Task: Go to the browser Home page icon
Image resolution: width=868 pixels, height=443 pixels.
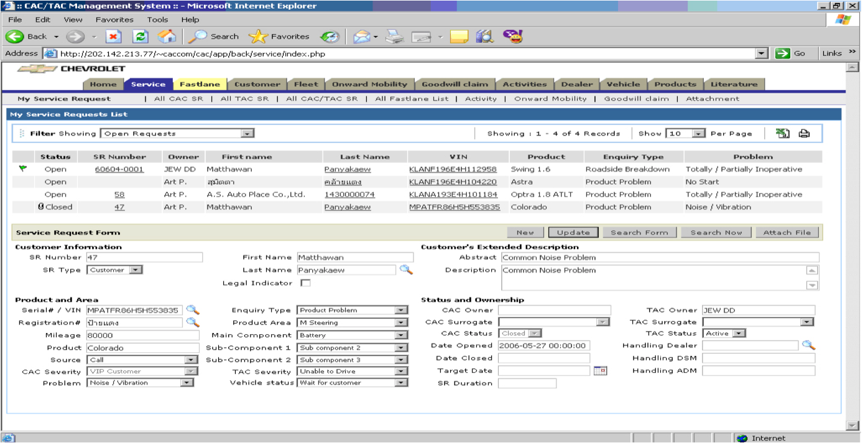Action: (x=167, y=37)
